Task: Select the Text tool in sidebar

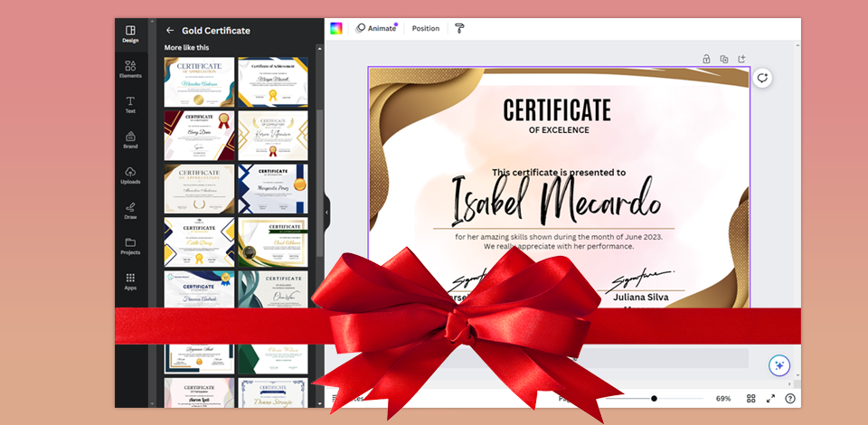Action: point(130,104)
